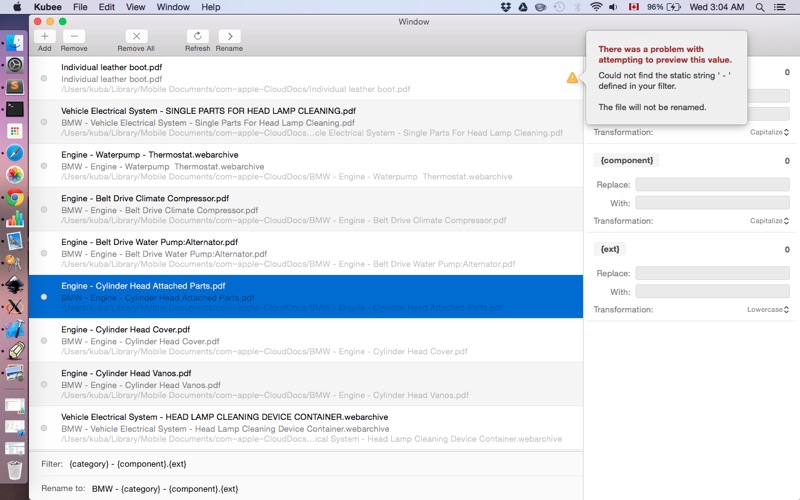Click the {component} token label
Viewport: 800px width, 500px height.
pos(627,160)
